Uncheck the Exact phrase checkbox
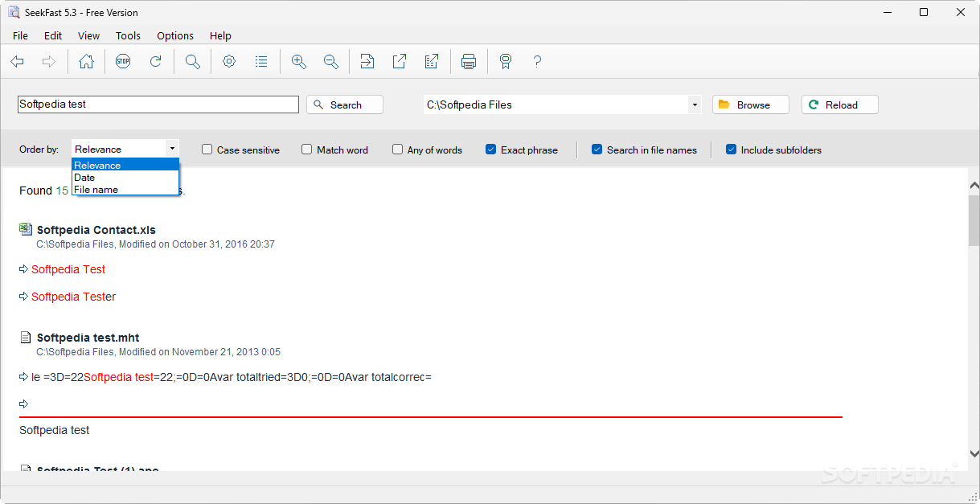 click(490, 150)
